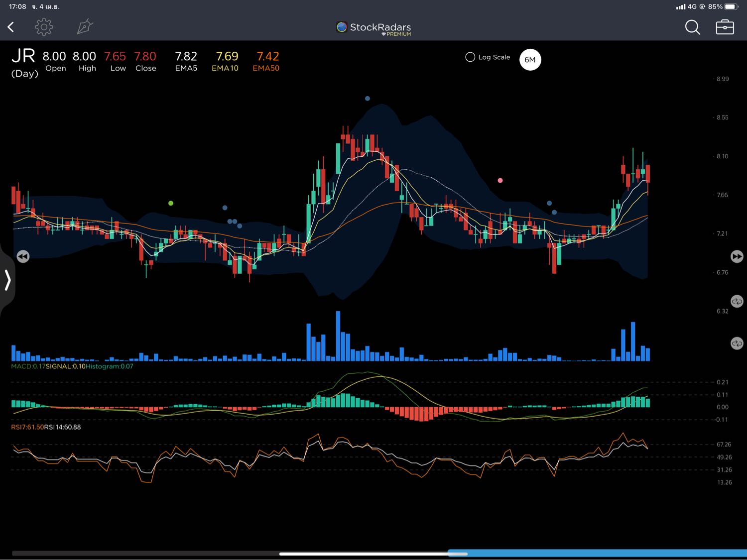Tap the green signal dot on chart
The width and height of the screenshot is (747, 560).
(171, 203)
